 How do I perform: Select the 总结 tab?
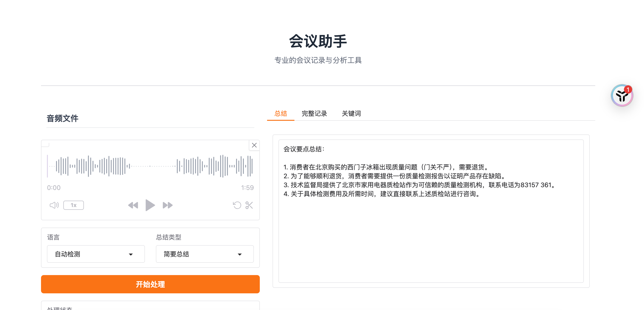click(281, 113)
